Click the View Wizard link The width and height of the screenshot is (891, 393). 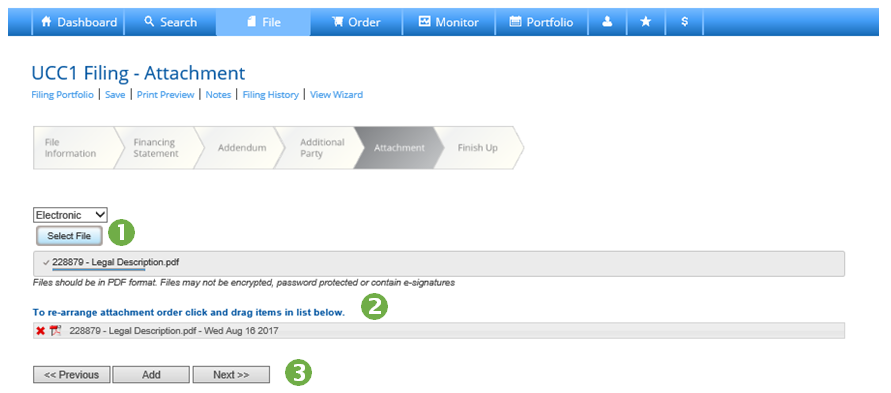coord(336,95)
